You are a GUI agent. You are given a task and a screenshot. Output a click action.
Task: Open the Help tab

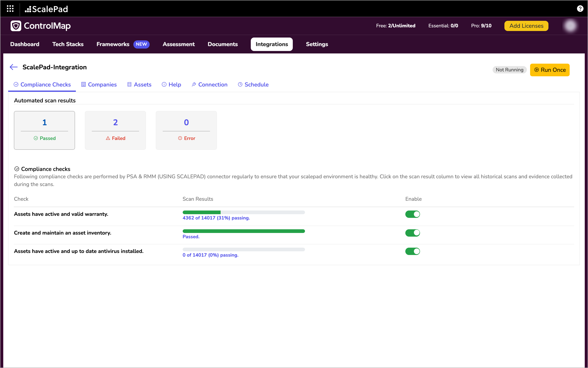pyautogui.click(x=171, y=84)
